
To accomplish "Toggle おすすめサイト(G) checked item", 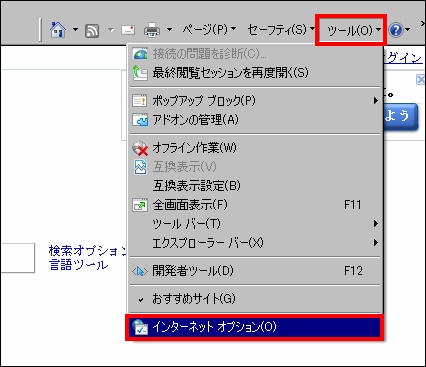I will pyautogui.click(x=255, y=299).
